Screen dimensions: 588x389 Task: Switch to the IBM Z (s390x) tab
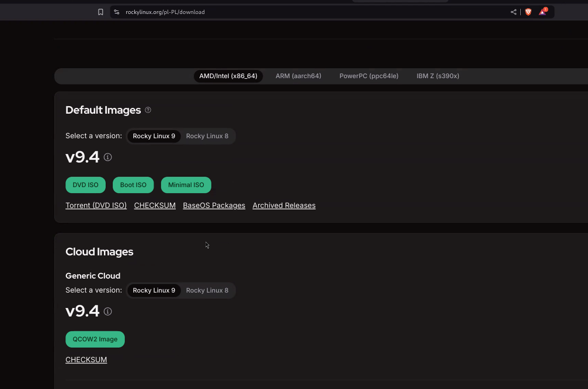point(437,76)
